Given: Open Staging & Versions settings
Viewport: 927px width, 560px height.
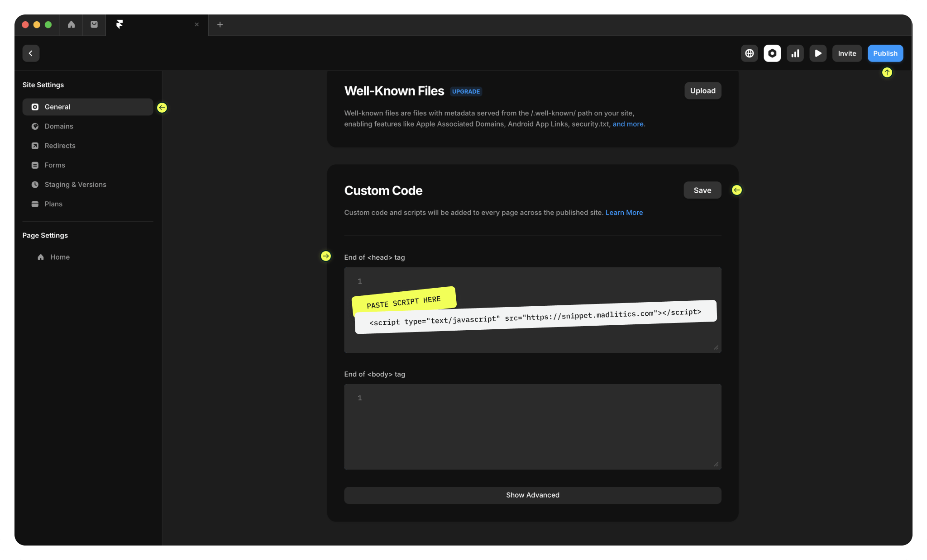Looking at the screenshot, I should [x=75, y=185].
